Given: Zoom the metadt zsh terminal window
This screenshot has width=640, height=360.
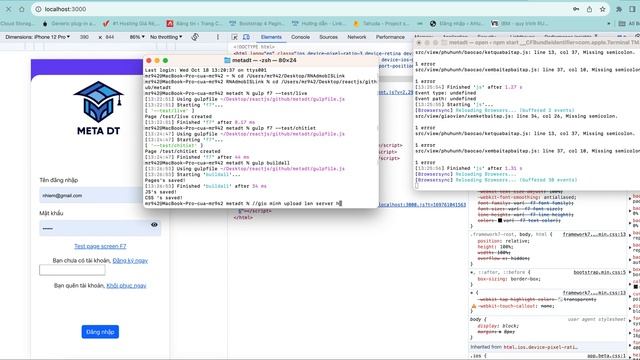Looking at the screenshot, I should [x=165, y=60].
